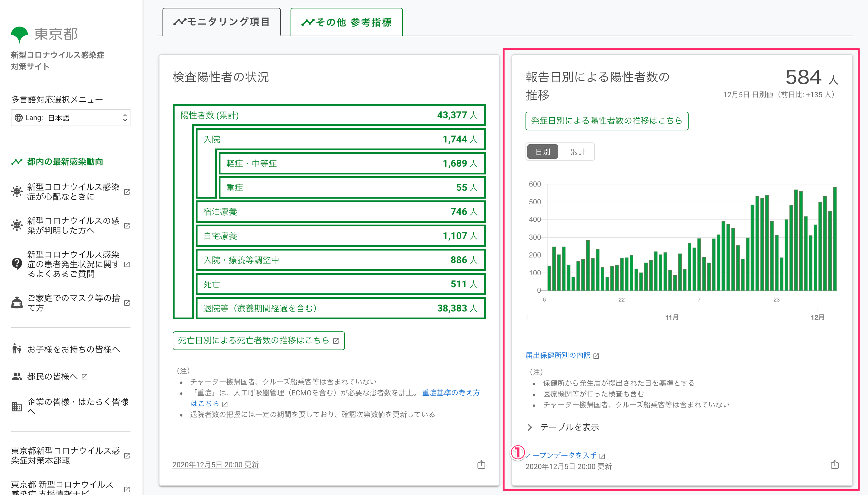The image size is (868, 495).
Task: Click the last bar in the daily chart
Action: [834, 239]
